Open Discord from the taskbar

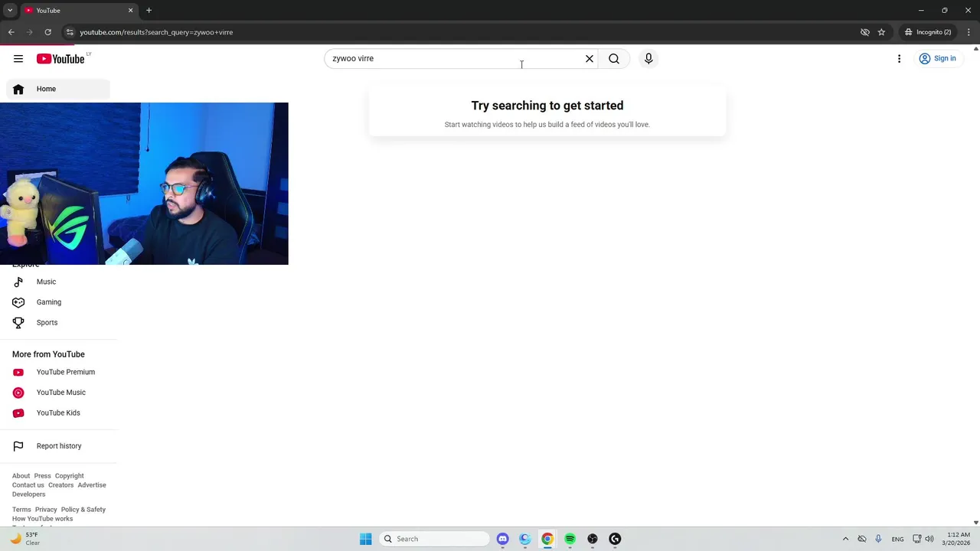(502, 539)
